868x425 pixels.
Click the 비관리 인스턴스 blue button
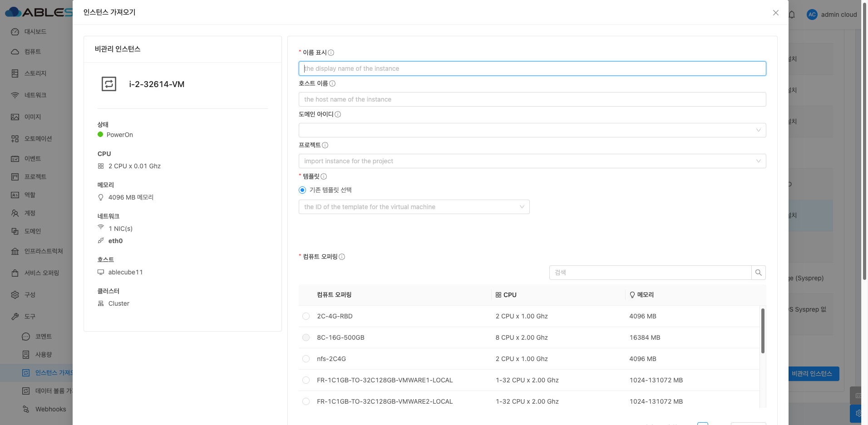(x=812, y=374)
